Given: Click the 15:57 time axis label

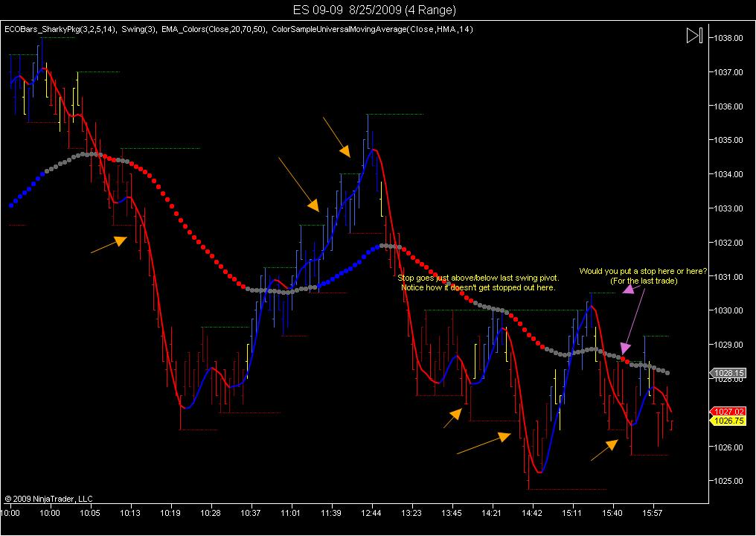Looking at the screenshot, I should coord(653,513).
